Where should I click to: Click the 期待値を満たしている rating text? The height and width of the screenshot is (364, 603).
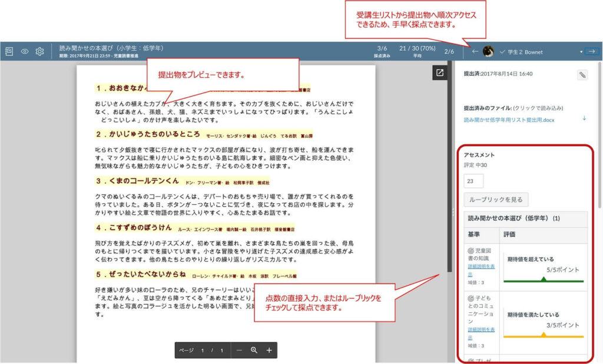click(533, 315)
